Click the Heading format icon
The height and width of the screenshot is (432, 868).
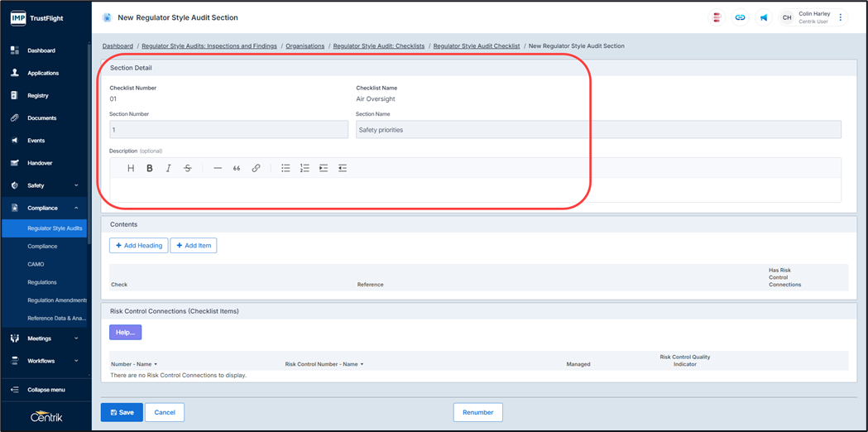click(x=131, y=168)
